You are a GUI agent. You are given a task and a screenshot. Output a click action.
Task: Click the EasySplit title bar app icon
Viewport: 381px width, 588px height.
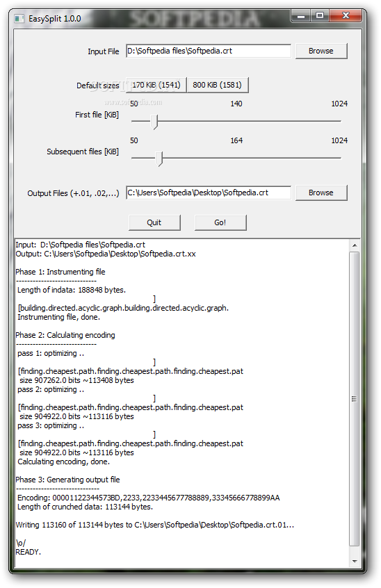[19, 18]
